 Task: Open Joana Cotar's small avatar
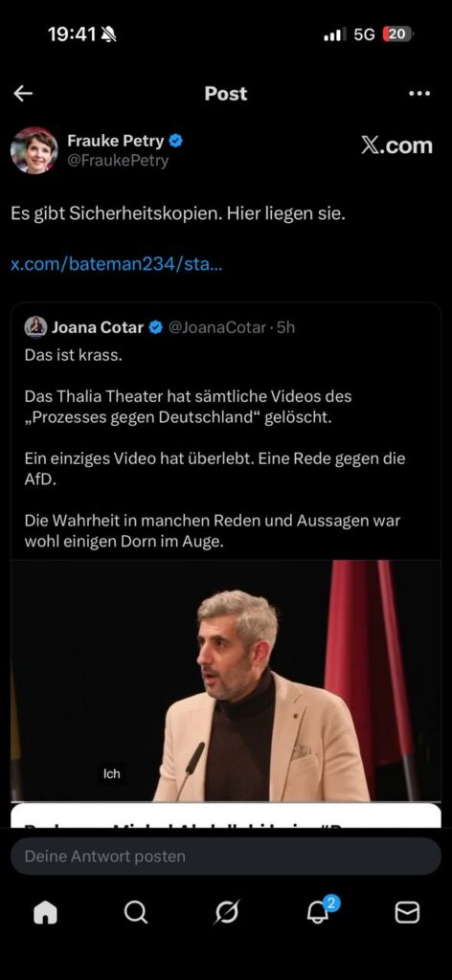click(35, 326)
